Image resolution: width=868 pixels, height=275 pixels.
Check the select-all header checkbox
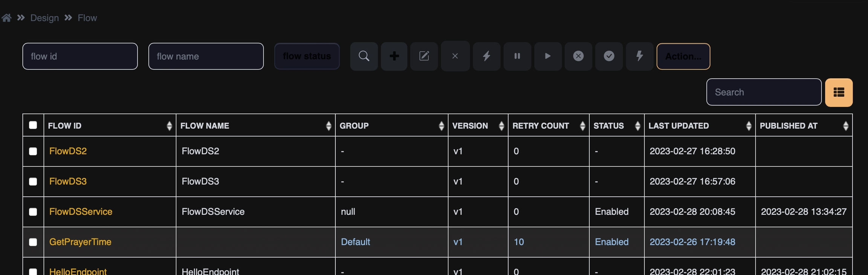click(x=33, y=125)
